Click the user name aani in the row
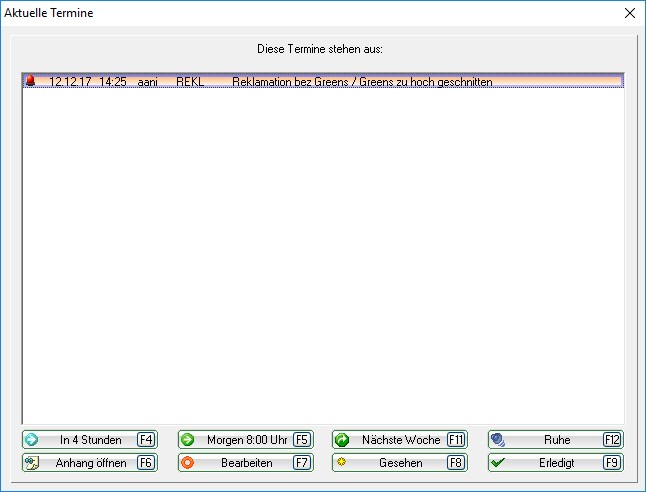 (148, 82)
